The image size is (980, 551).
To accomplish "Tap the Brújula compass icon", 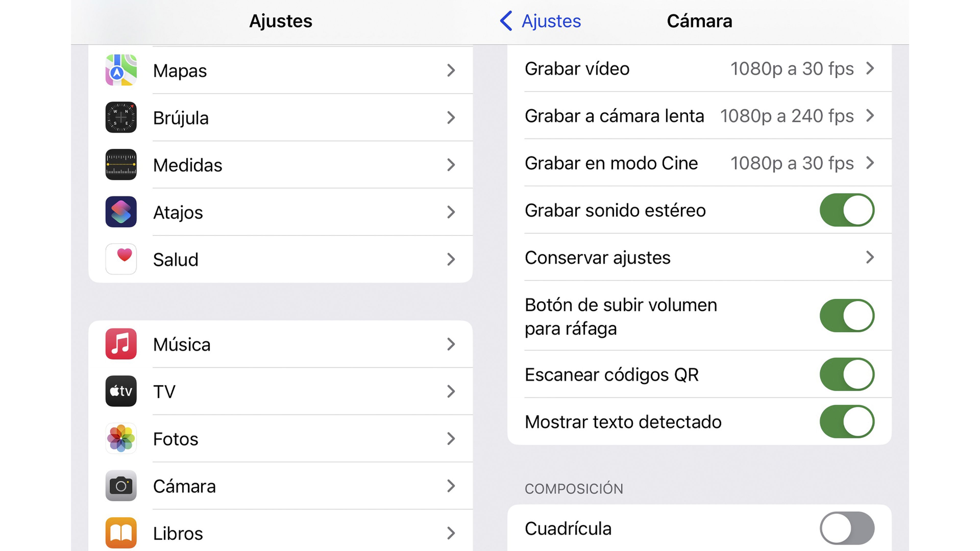I will (x=121, y=117).
